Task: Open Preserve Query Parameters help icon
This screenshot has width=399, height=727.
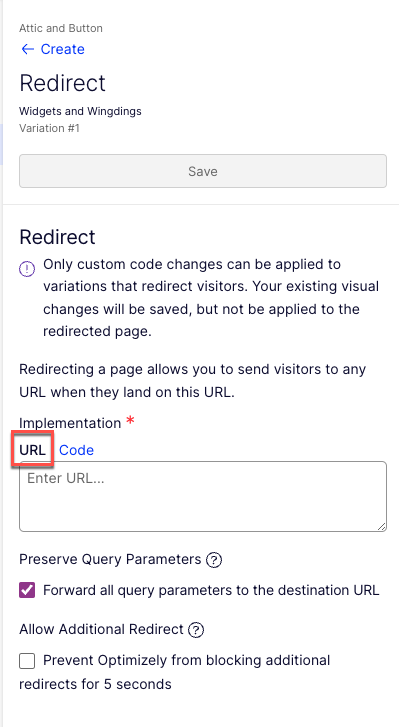Action: click(x=214, y=560)
